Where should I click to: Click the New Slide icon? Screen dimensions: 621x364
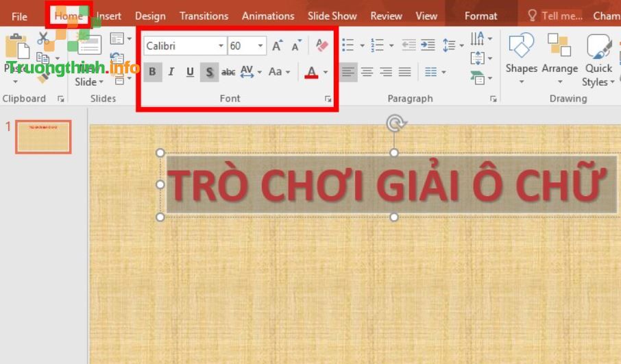point(88,44)
